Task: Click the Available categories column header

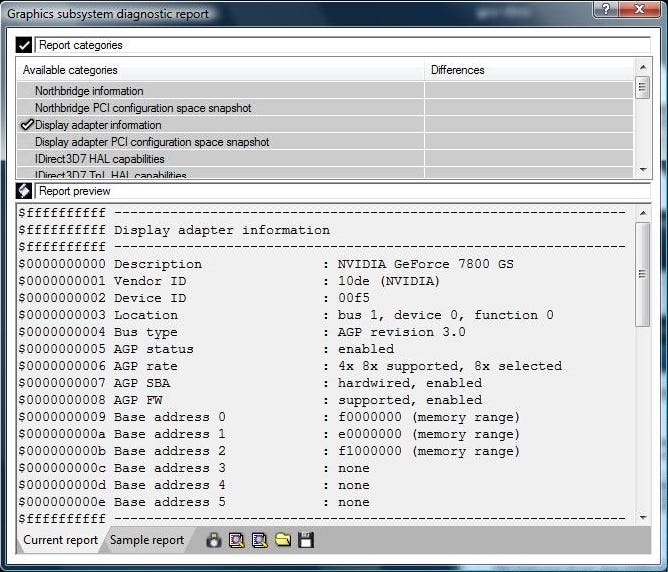Action: pyautogui.click(x=220, y=70)
